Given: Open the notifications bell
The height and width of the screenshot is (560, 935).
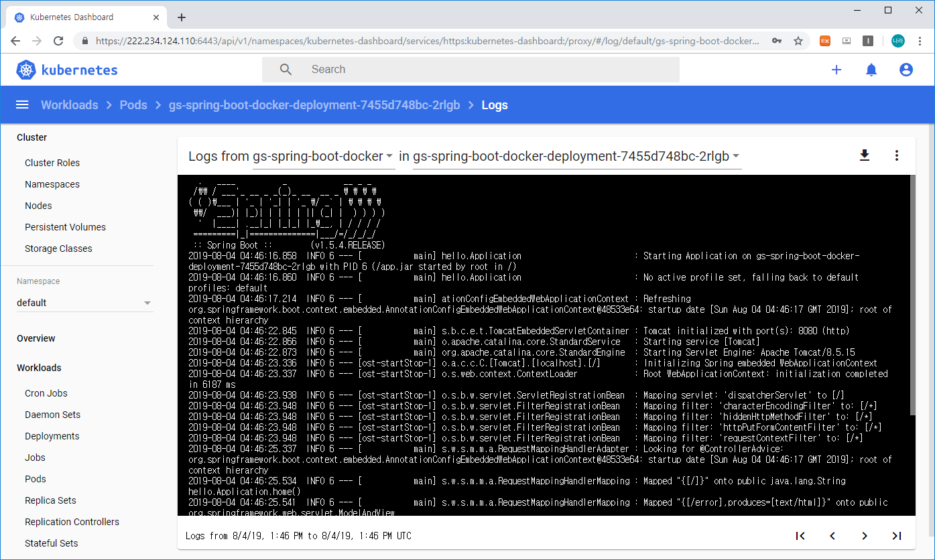Looking at the screenshot, I should tap(871, 70).
